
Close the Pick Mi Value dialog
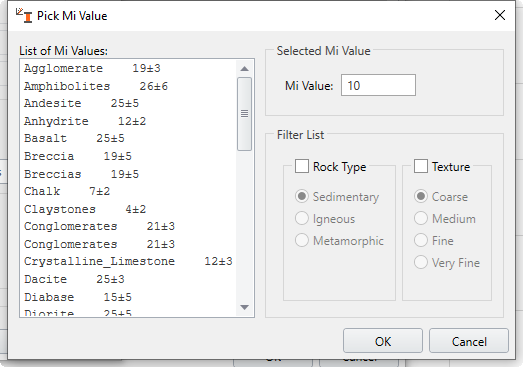point(500,15)
